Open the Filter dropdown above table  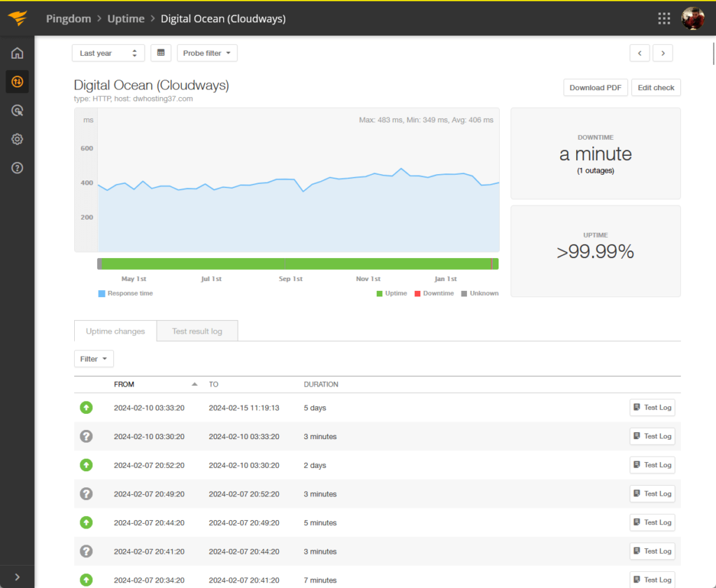point(94,359)
